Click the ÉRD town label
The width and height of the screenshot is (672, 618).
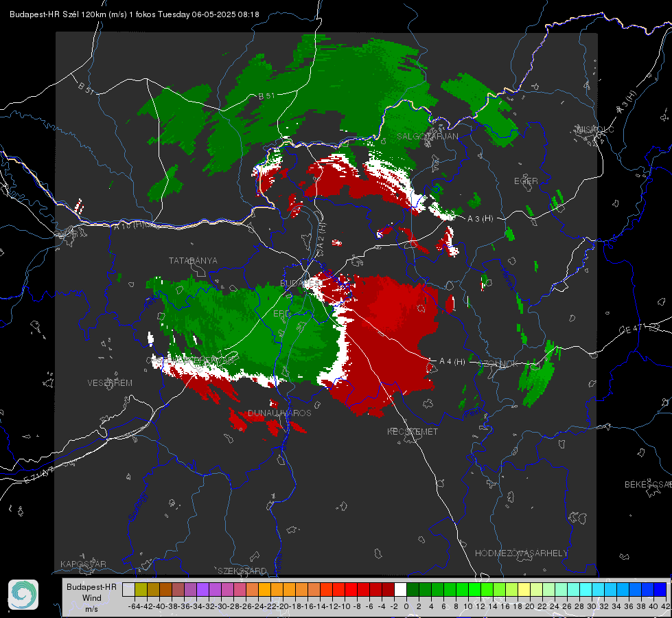(x=281, y=314)
